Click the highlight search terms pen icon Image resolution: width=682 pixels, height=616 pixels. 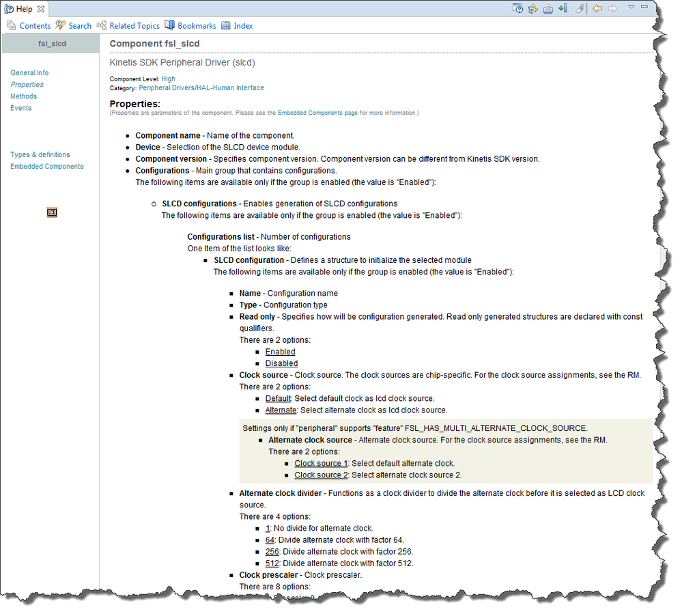point(580,8)
